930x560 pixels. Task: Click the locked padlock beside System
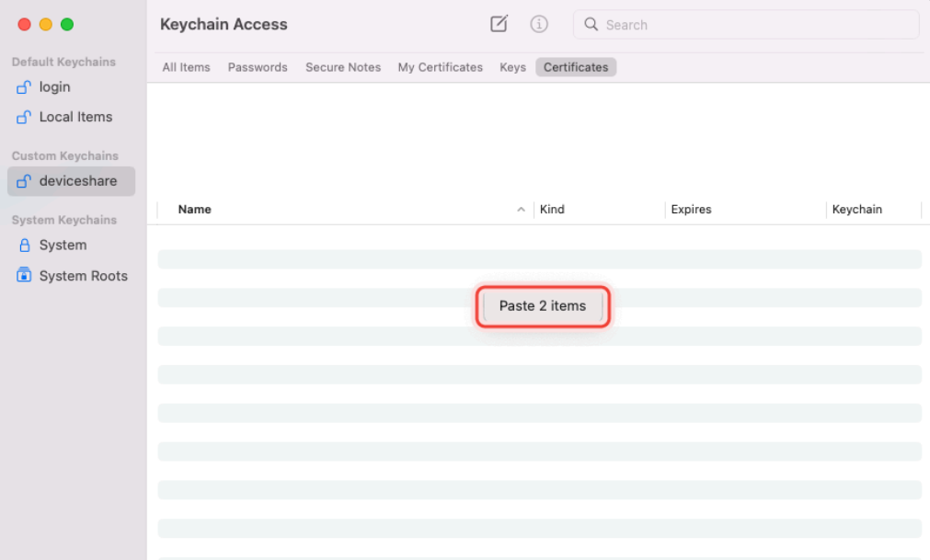24,246
